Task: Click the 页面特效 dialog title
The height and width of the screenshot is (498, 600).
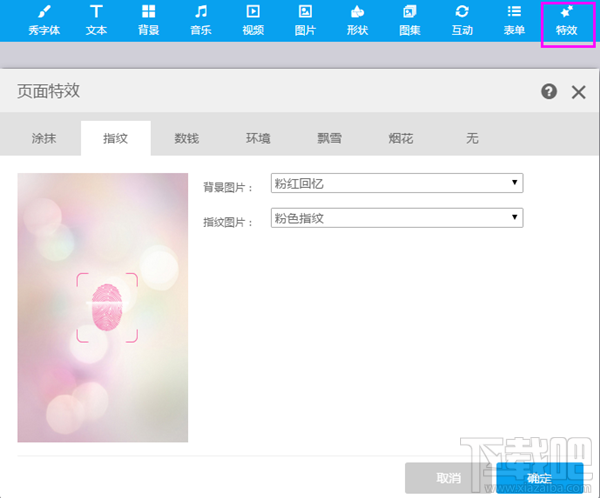Action: pos(49,91)
